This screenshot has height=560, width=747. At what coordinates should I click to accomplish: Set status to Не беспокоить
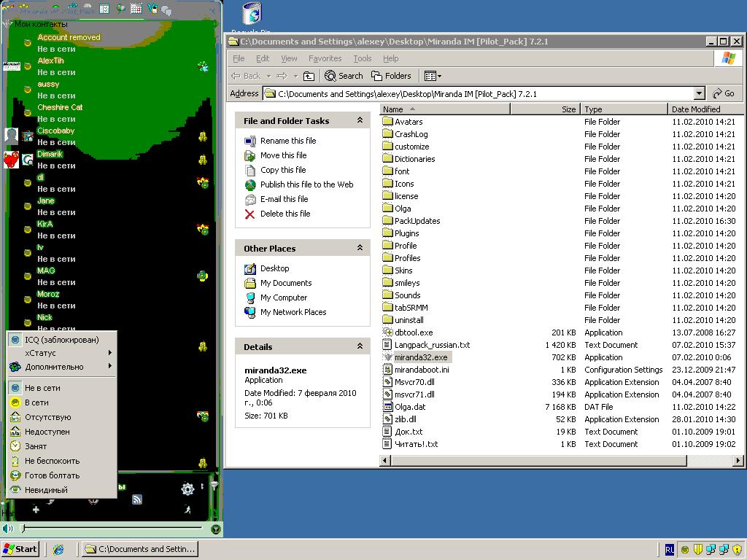click(x=52, y=461)
